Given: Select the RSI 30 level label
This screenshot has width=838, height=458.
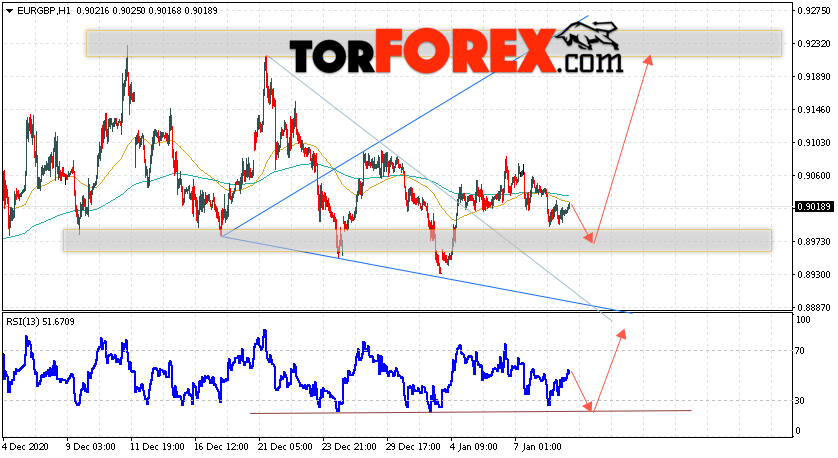Looking at the screenshot, I should point(800,400).
